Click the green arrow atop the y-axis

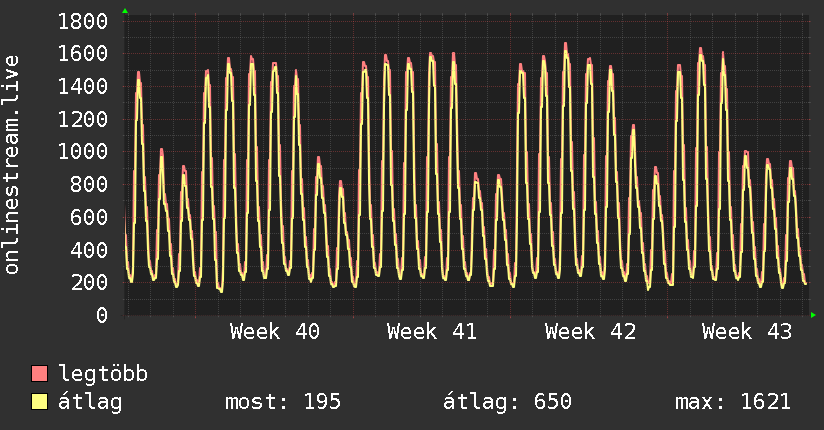coord(125,11)
